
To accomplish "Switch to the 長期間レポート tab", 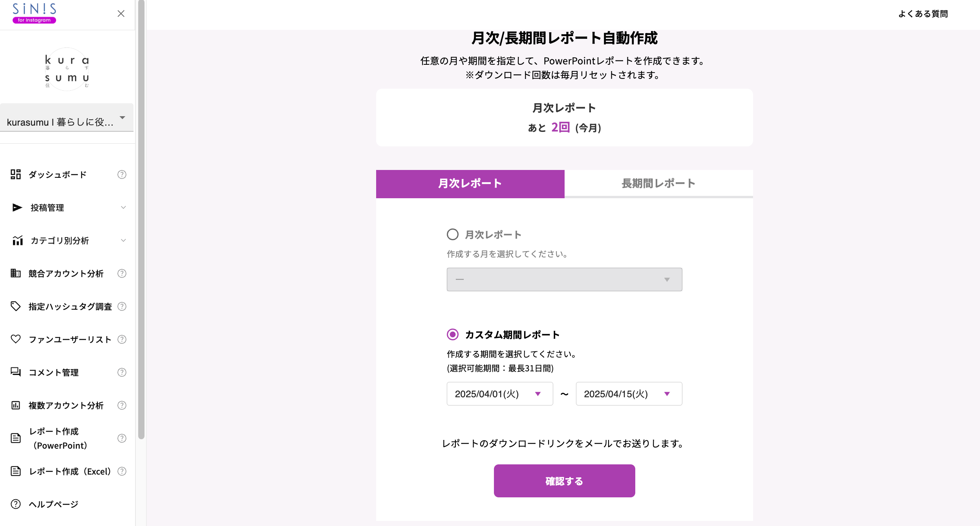I will (658, 183).
